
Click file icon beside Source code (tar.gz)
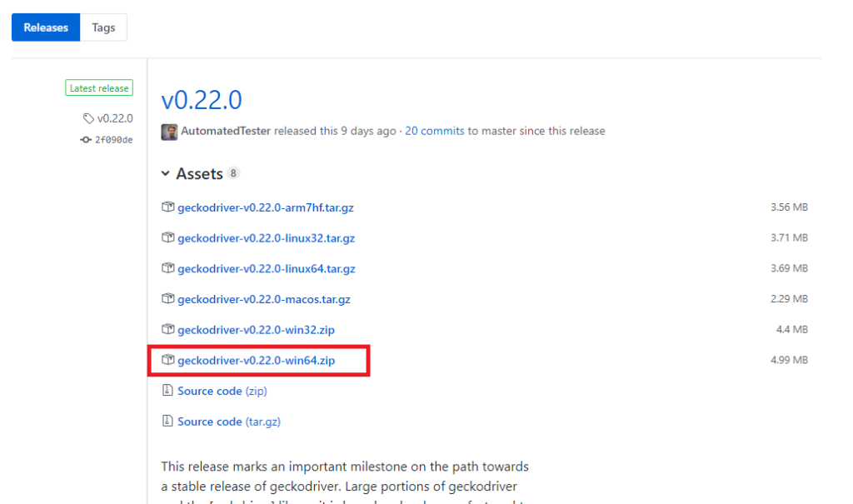pos(168,422)
